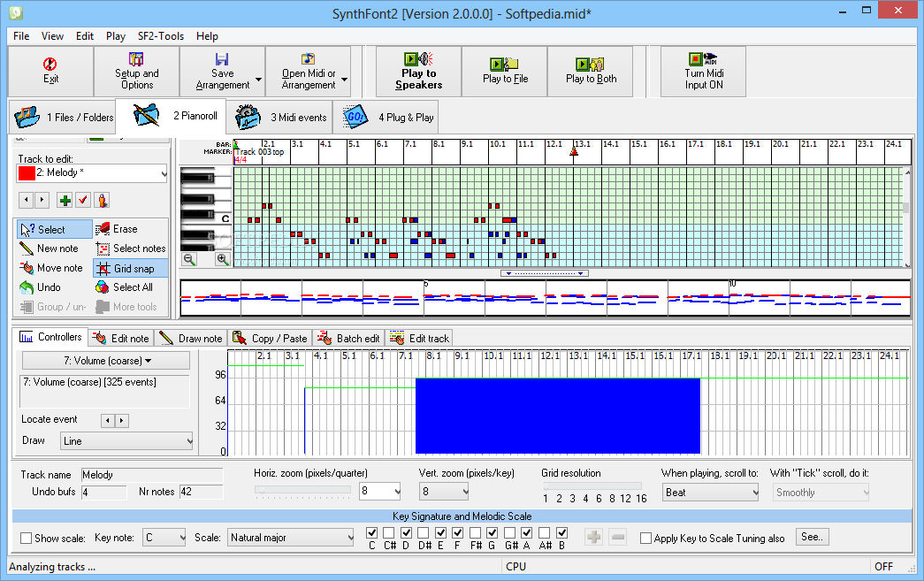Uncheck the B note checkbox
924x581 pixels.
coord(561,532)
